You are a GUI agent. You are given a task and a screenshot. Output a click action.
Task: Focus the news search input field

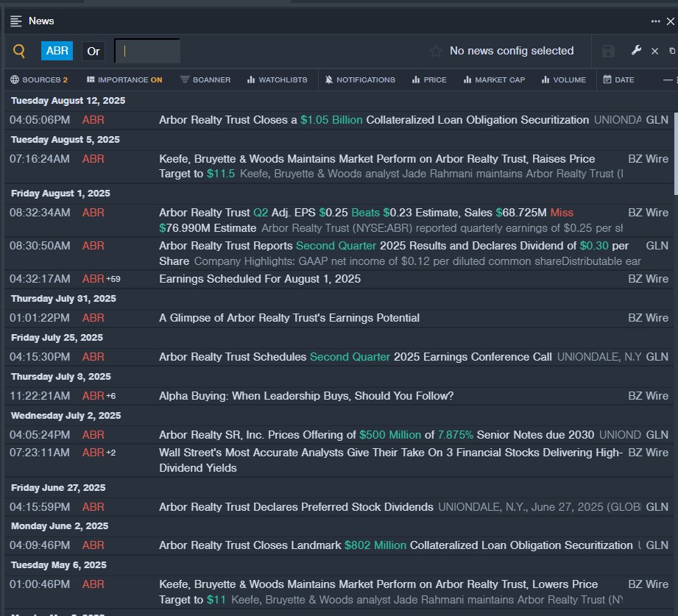147,51
